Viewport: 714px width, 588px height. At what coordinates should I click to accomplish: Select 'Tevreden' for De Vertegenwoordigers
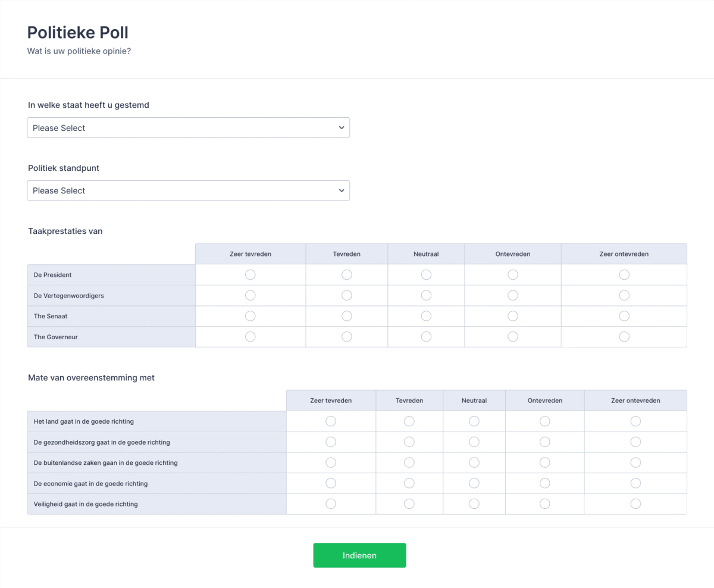point(347,295)
